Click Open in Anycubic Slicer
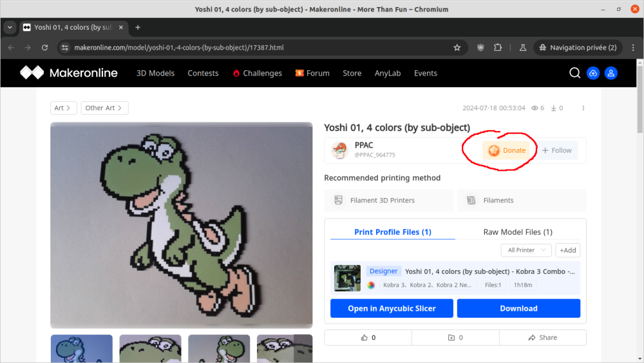 click(x=392, y=308)
